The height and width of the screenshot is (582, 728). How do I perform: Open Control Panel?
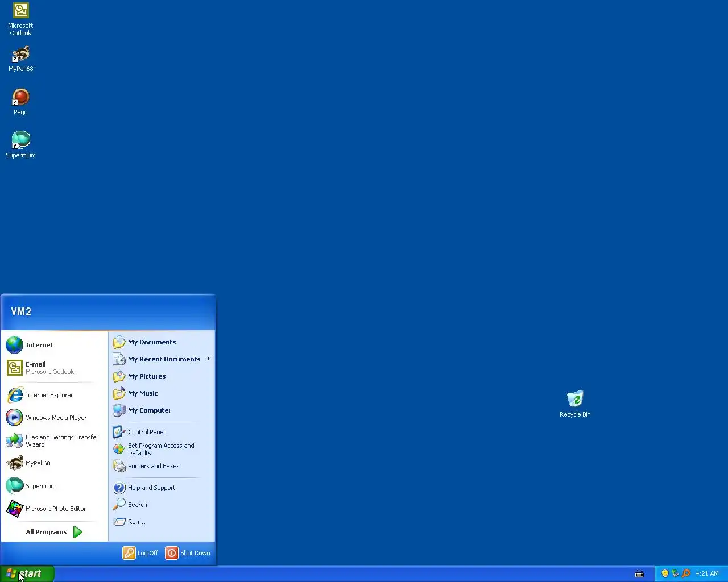(162, 432)
